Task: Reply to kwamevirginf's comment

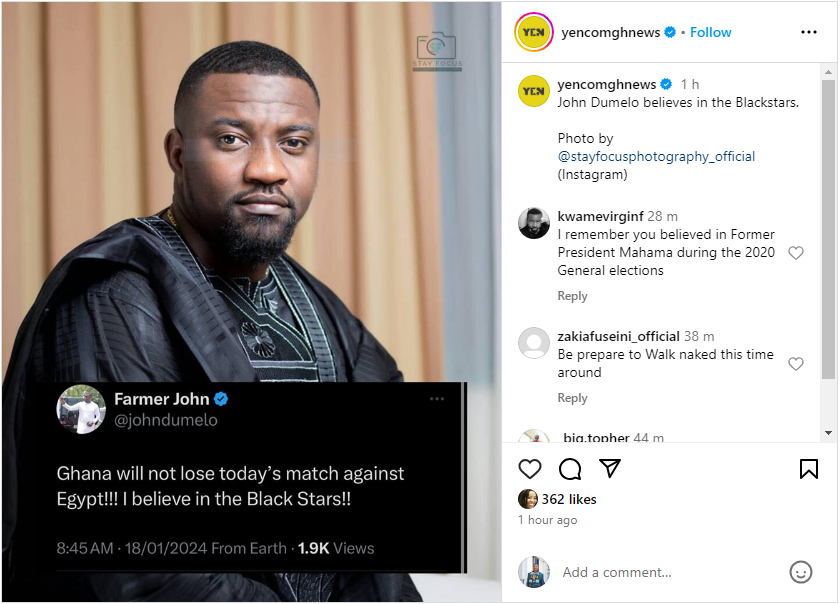Action: point(572,296)
